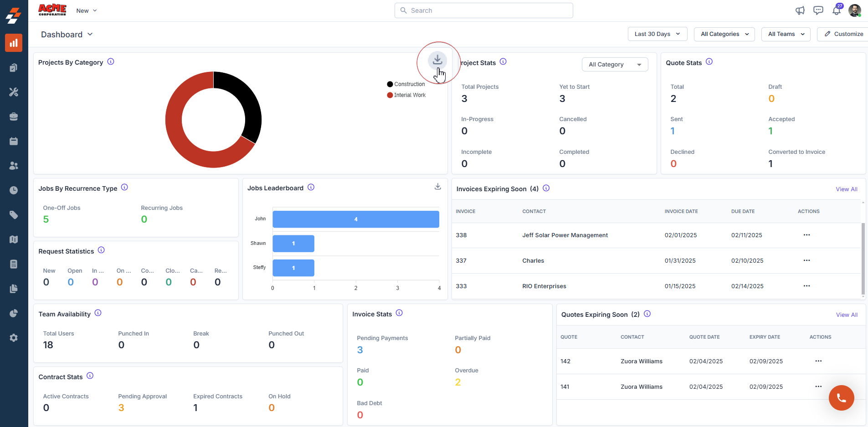Viewport: 868px width, 427px height.
Task: Expand the Last 30 Days dropdown
Action: 657,34
